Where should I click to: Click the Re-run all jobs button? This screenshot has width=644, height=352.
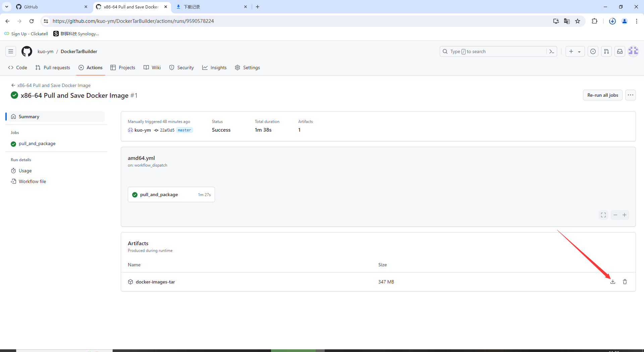(x=602, y=95)
